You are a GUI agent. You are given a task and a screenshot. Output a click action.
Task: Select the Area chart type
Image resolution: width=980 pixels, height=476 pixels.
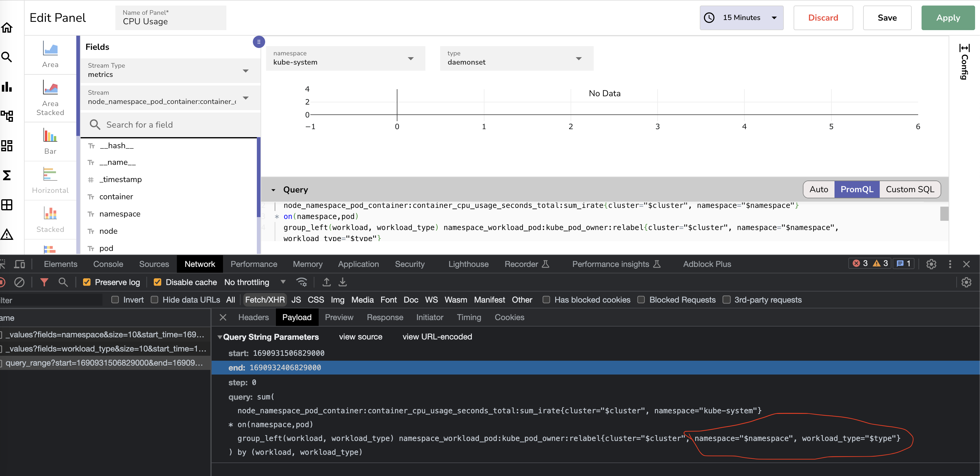(50, 55)
